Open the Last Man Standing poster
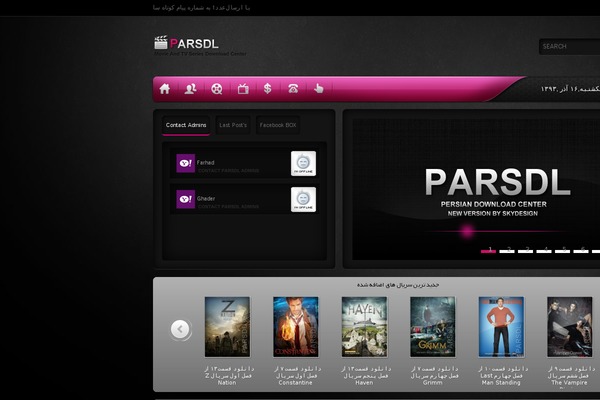This screenshot has width=600, height=400. (x=501, y=327)
